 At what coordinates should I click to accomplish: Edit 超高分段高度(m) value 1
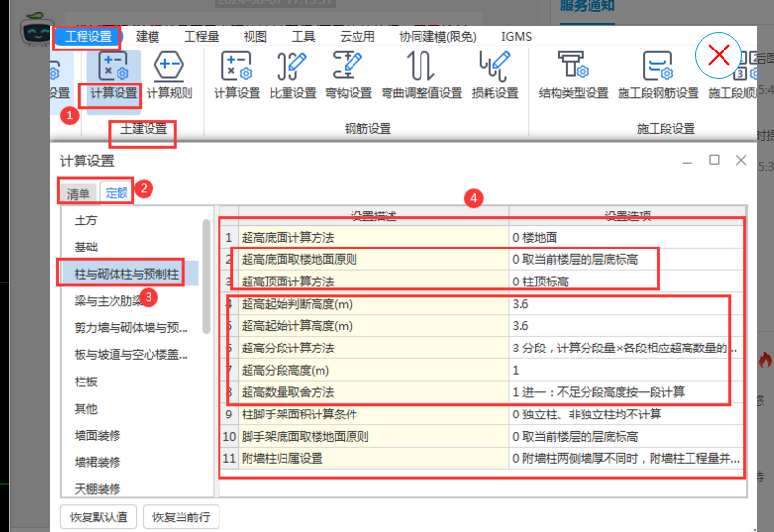[x=626, y=370]
